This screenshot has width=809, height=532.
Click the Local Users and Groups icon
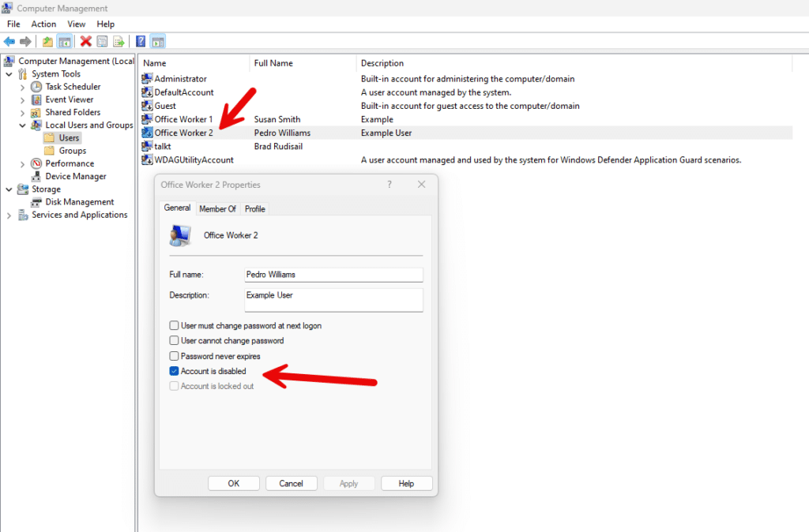tap(36, 126)
